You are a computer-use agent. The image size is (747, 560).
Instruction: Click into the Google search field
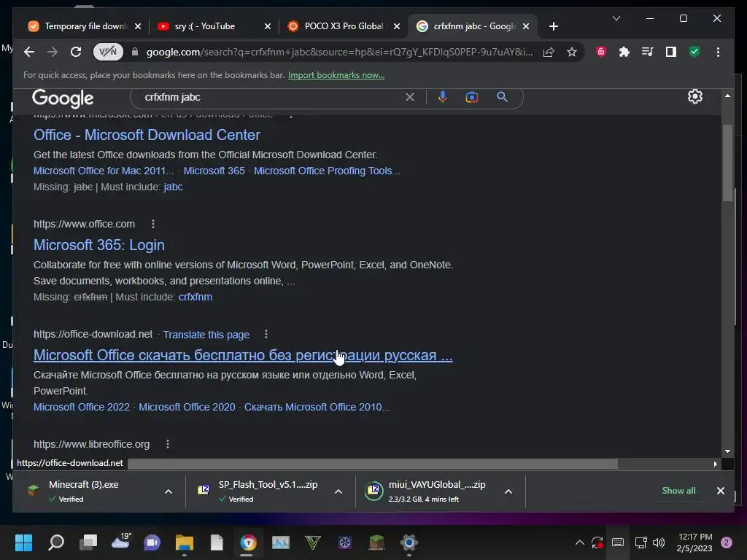[x=271, y=97]
